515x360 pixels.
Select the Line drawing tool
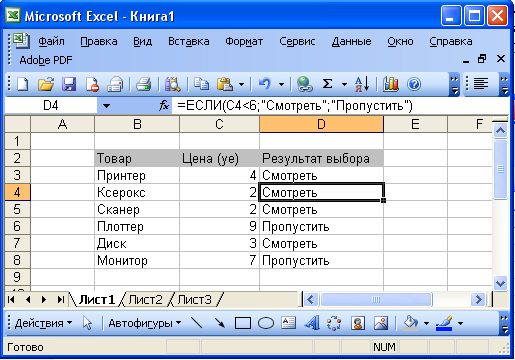coord(197,323)
